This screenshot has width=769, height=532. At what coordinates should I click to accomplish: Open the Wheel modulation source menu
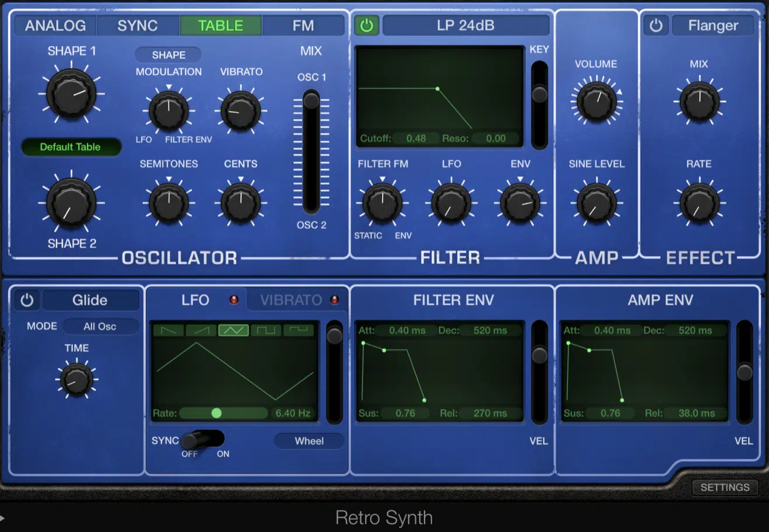point(309,441)
